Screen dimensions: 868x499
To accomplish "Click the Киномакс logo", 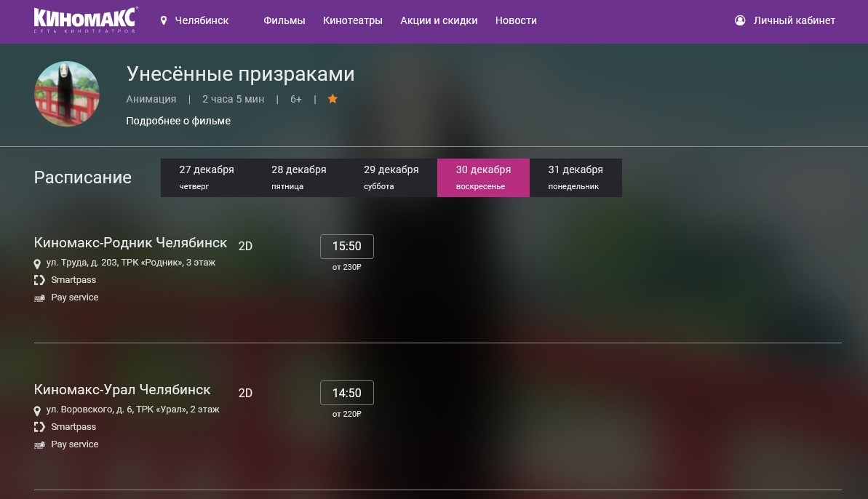I will click(x=85, y=20).
